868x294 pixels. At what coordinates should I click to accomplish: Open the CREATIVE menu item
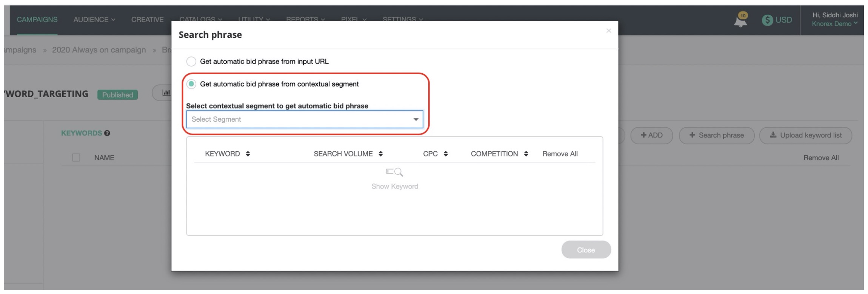coord(147,20)
